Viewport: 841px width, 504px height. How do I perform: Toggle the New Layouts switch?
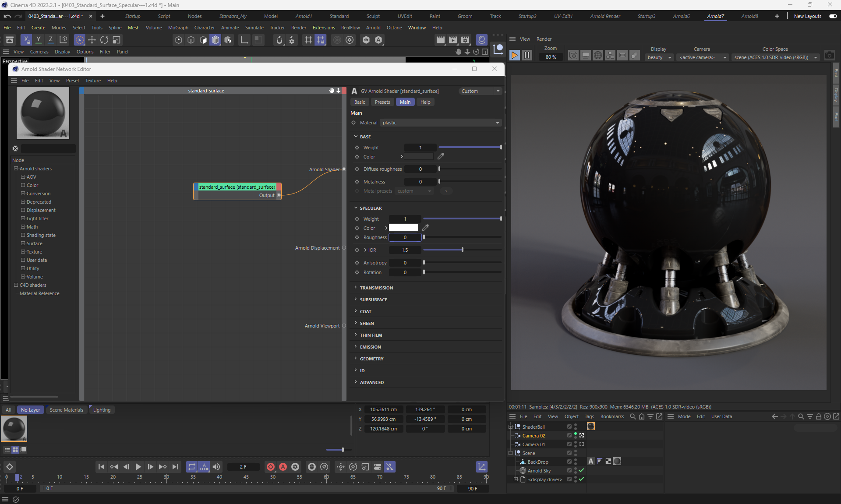833,16
